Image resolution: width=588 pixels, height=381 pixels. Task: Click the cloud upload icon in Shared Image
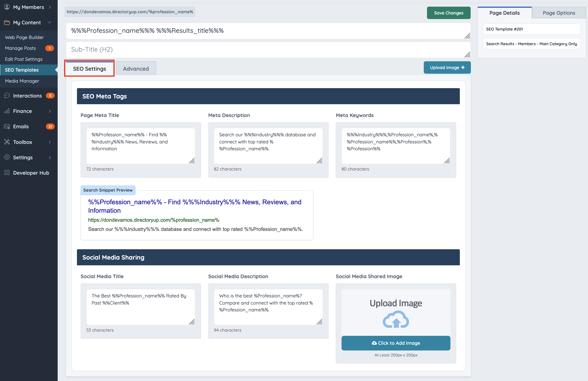pyautogui.click(x=396, y=319)
